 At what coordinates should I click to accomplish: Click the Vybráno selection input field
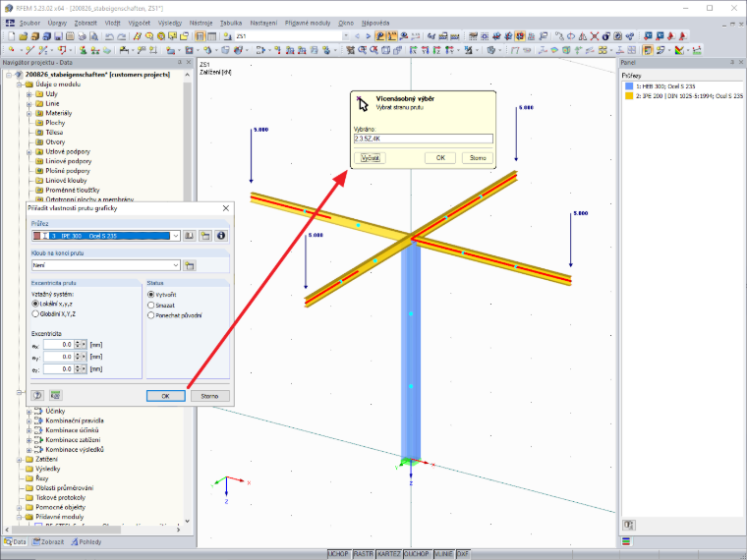pos(423,139)
